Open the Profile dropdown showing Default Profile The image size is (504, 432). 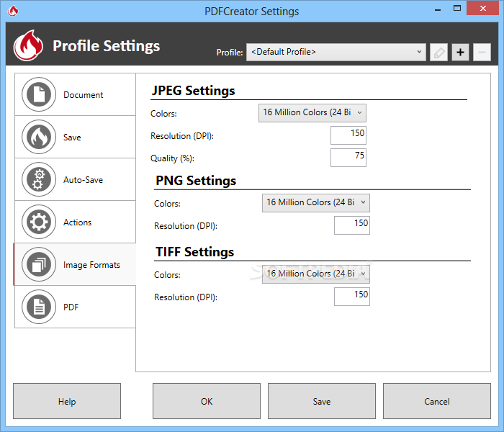coord(336,52)
